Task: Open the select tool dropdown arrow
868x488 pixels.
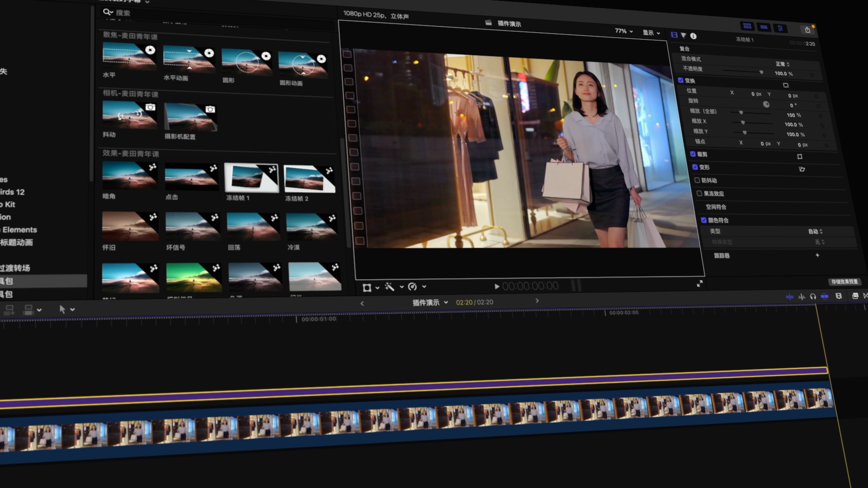Action: 72,310
